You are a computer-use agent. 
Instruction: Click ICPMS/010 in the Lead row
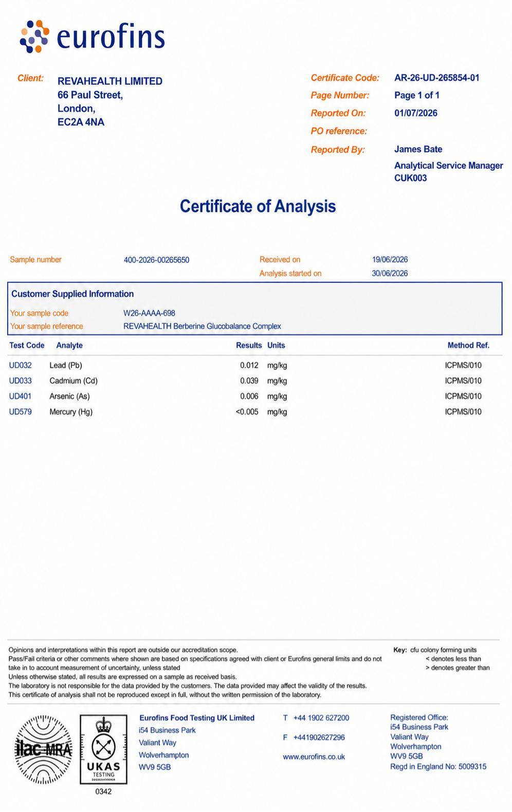click(x=463, y=366)
